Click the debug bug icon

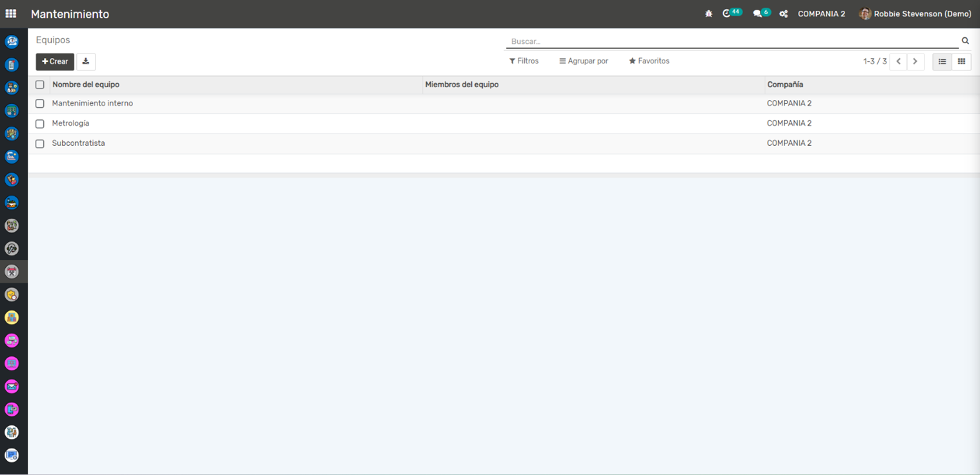(708, 14)
